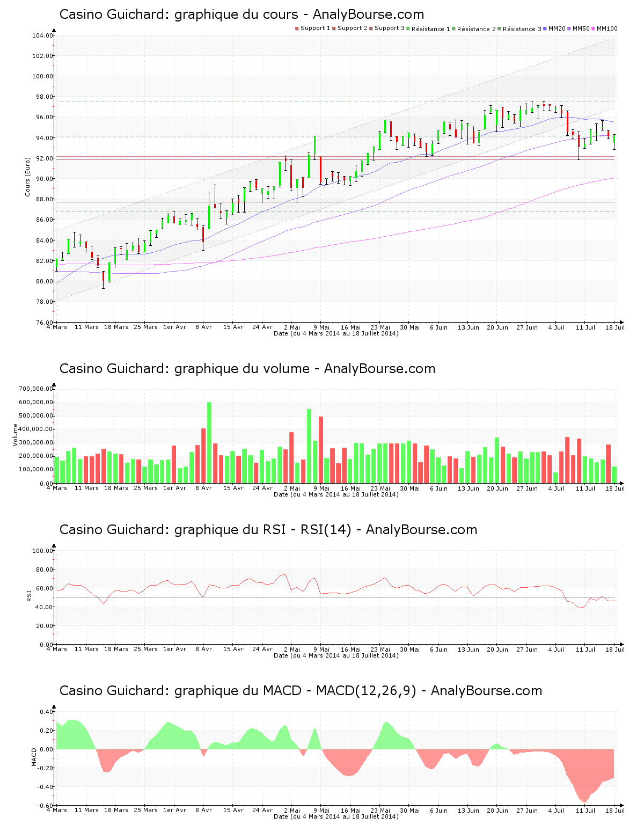Click the vertical 'RSI' axis label

pyautogui.click(x=29, y=595)
